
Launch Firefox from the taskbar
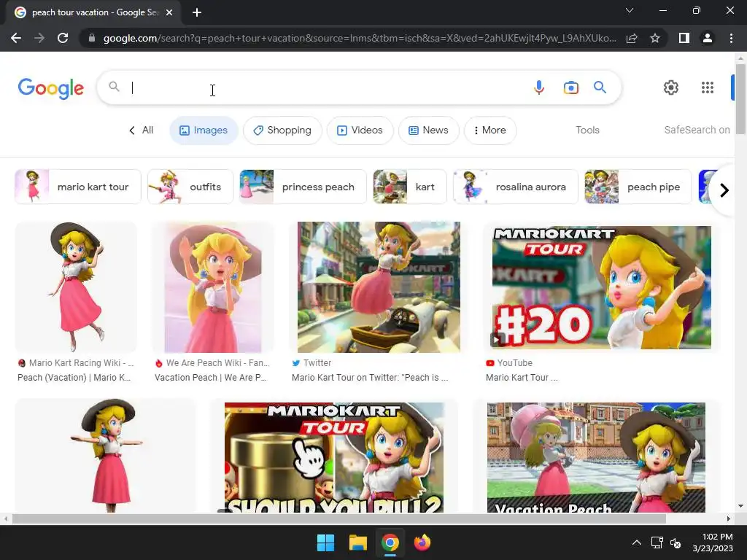pos(422,542)
